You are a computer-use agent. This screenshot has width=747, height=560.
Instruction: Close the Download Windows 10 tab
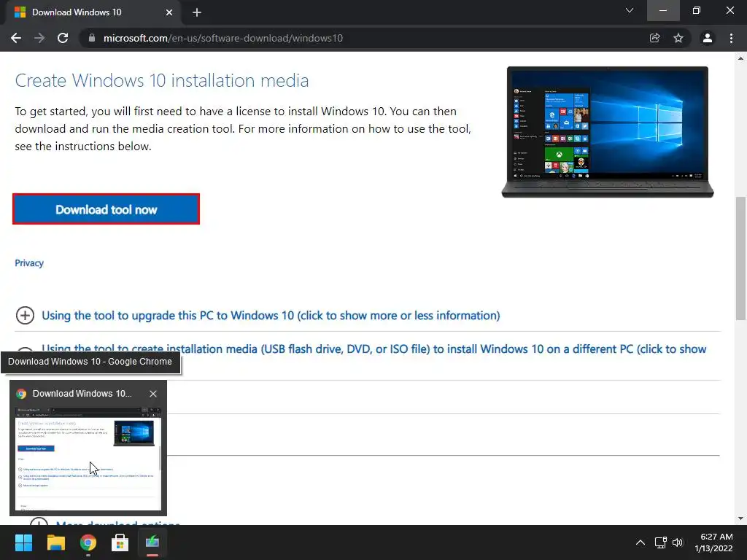169,12
